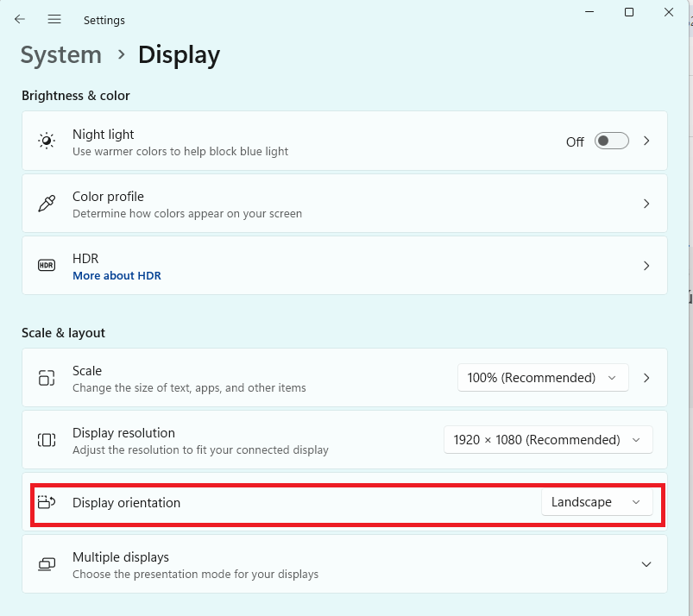Click the Display resolution label
The width and height of the screenshot is (693, 616).
(x=123, y=433)
